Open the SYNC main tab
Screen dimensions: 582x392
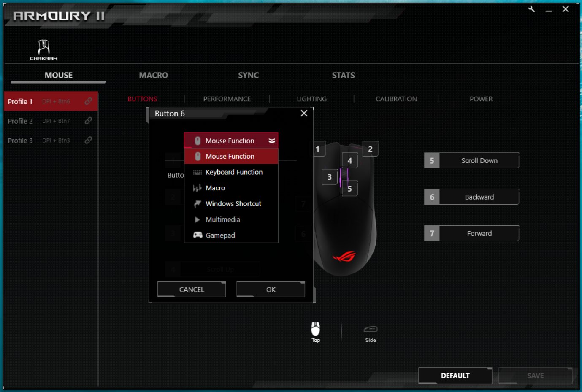click(x=248, y=75)
